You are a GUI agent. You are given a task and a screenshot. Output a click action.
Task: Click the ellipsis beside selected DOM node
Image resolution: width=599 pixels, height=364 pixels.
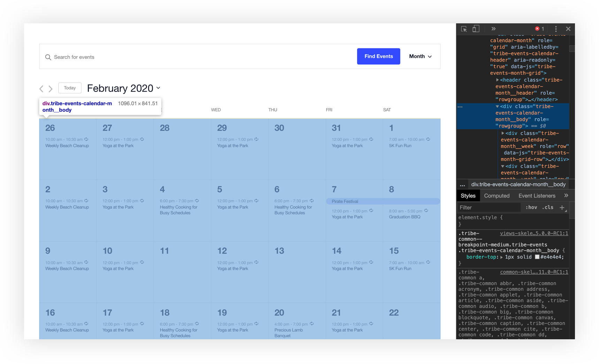(x=460, y=107)
